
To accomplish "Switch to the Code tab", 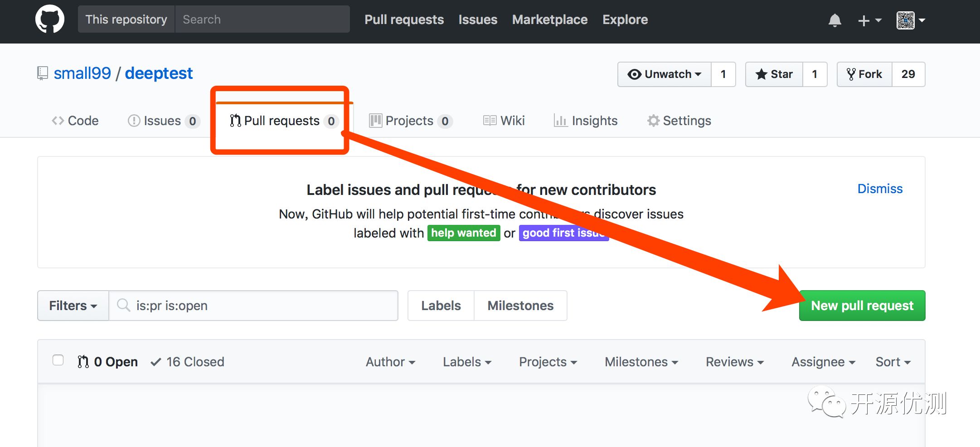I will 75,121.
